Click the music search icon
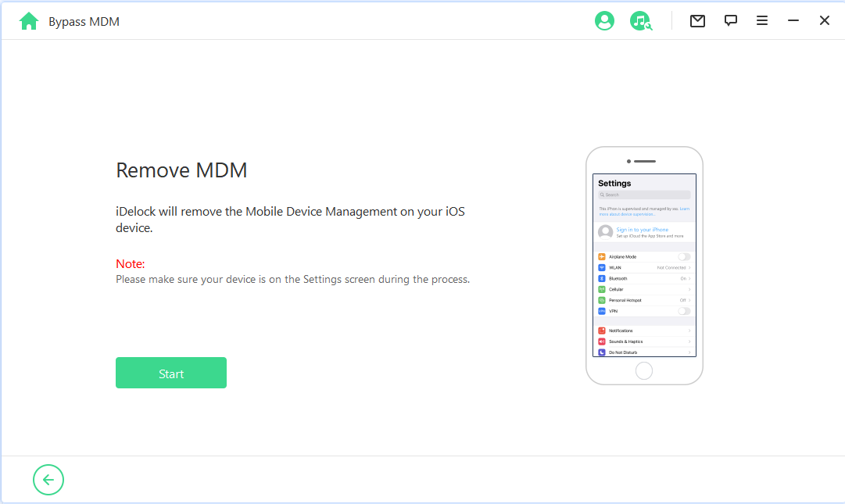Image resolution: width=845 pixels, height=504 pixels. coord(640,21)
